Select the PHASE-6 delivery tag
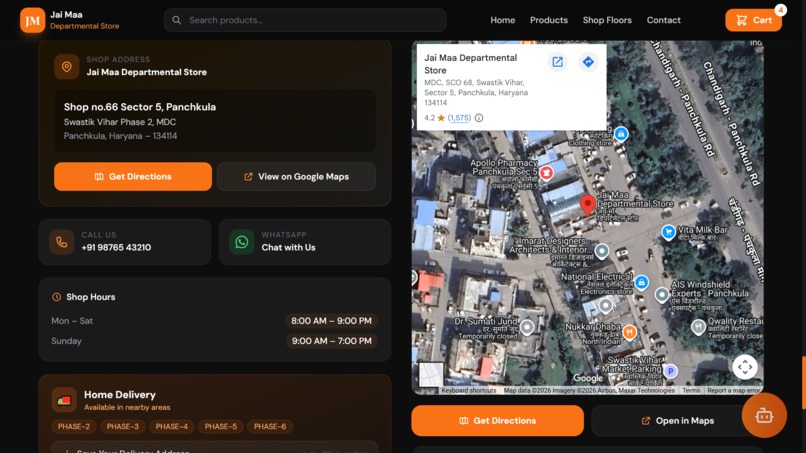The width and height of the screenshot is (806, 453). point(270,426)
